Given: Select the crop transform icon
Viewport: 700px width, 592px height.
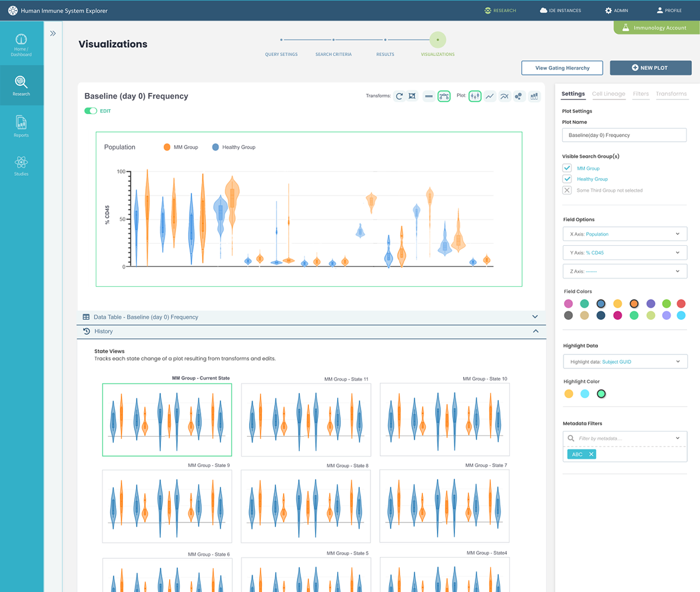Looking at the screenshot, I should tap(412, 96).
